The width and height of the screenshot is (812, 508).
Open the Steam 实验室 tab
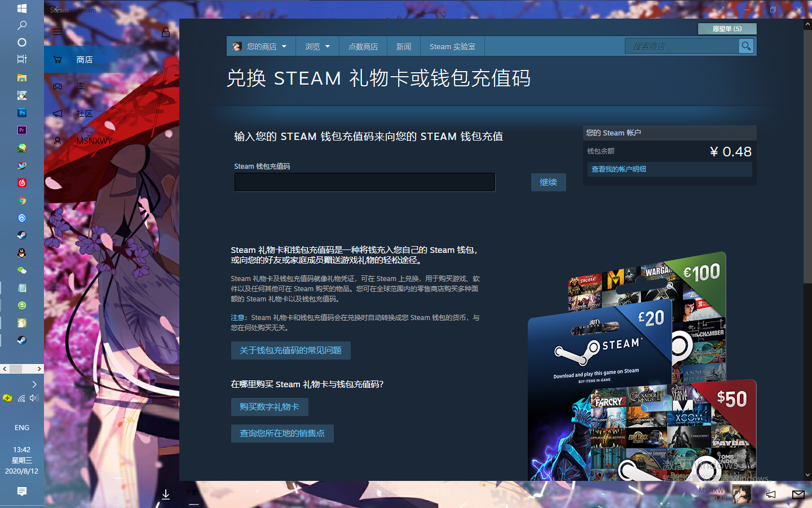pos(452,46)
